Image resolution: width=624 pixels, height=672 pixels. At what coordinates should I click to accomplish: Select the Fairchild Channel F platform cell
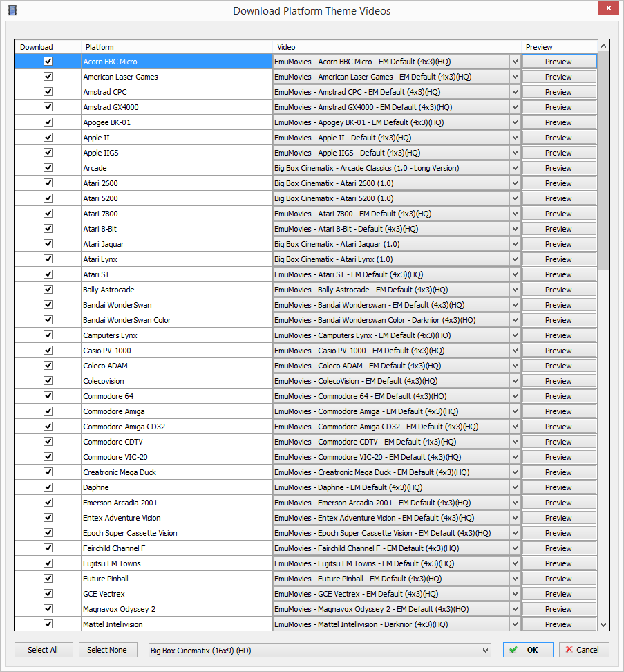(177, 548)
